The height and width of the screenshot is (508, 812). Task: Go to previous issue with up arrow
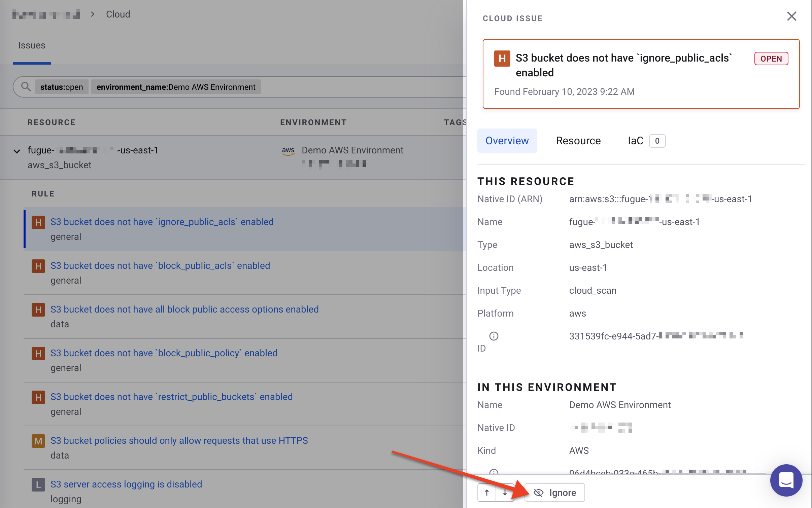click(x=487, y=493)
